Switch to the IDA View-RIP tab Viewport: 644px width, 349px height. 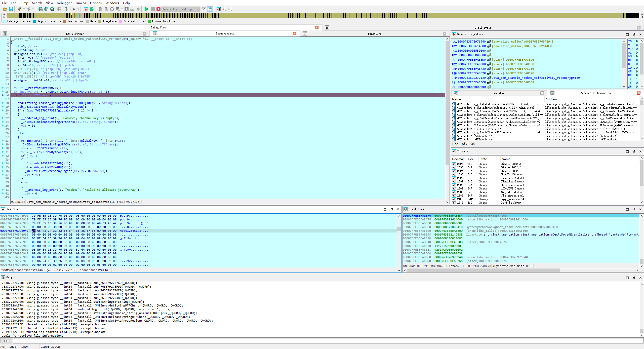coord(75,34)
